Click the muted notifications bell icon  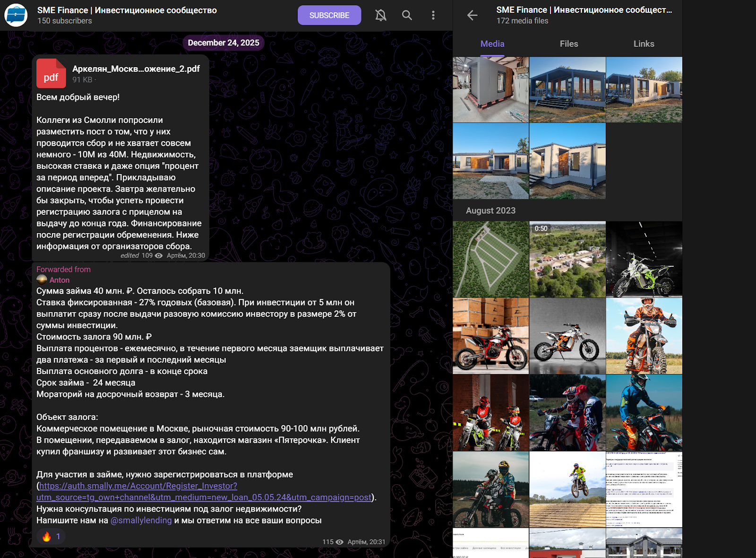[380, 15]
